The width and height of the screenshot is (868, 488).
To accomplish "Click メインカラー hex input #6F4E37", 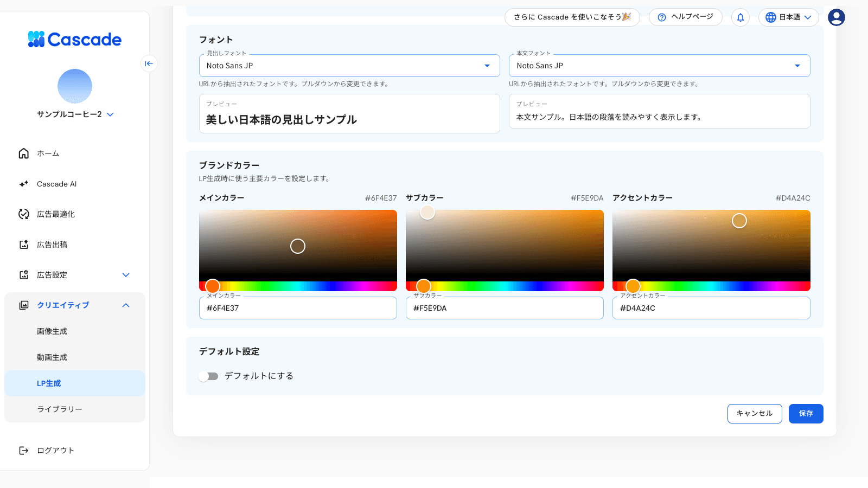I will (x=298, y=308).
